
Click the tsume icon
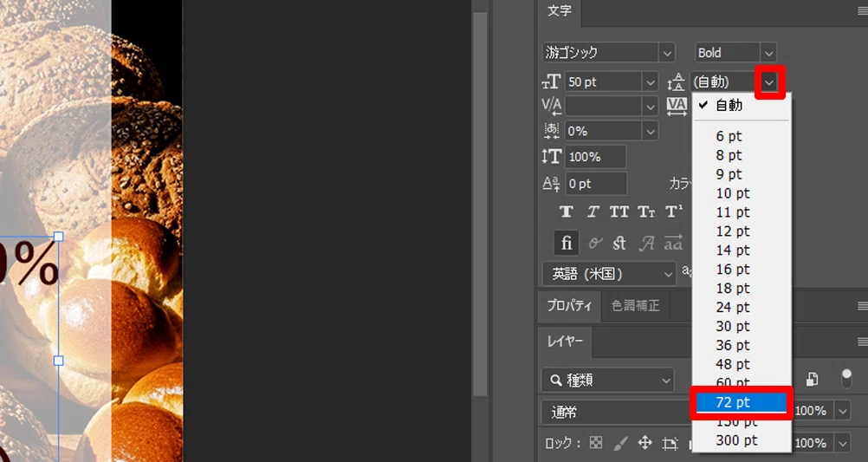click(551, 131)
